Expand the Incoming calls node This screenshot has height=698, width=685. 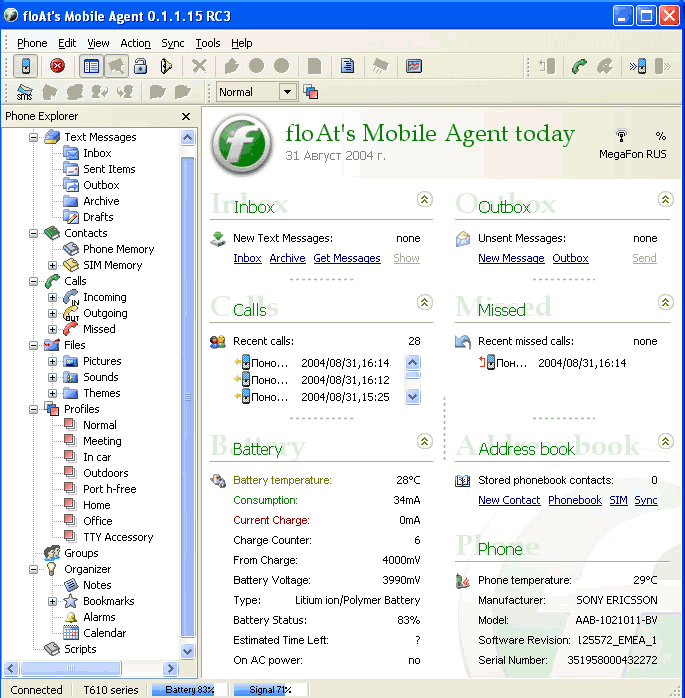pos(52,297)
